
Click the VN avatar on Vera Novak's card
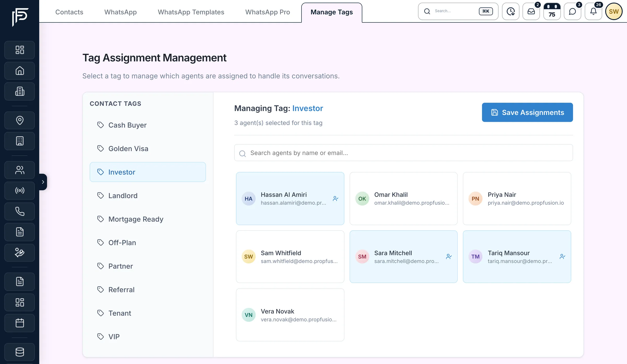tap(248, 315)
